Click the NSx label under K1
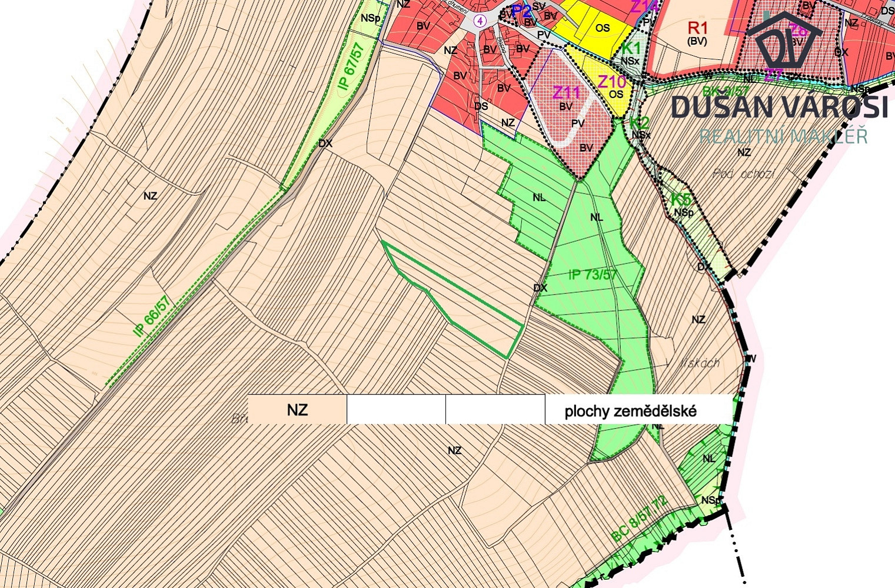 (x=630, y=61)
